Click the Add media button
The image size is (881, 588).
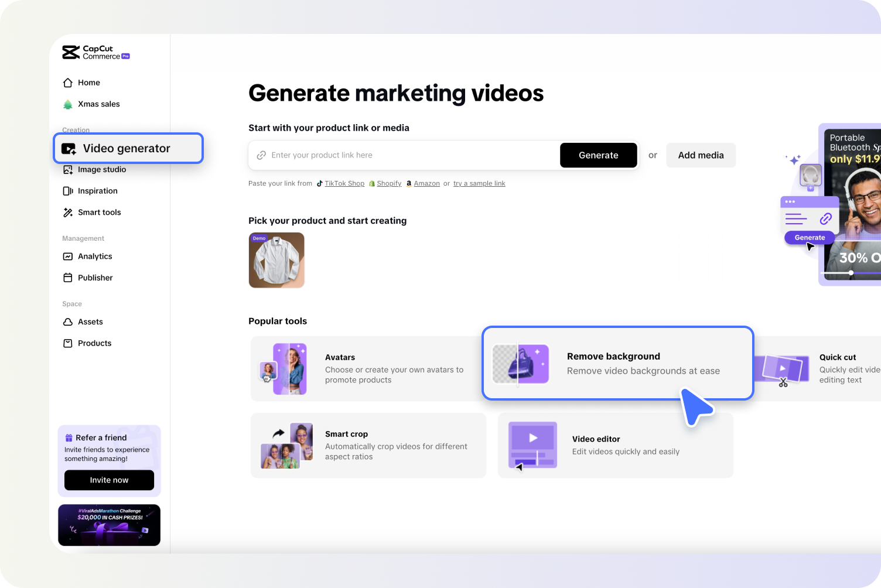click(701, 155)
